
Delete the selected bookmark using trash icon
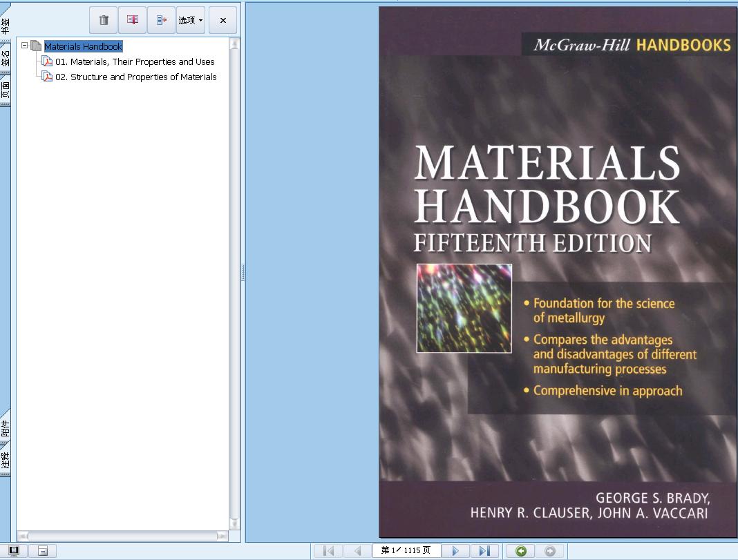coord(103,20)
